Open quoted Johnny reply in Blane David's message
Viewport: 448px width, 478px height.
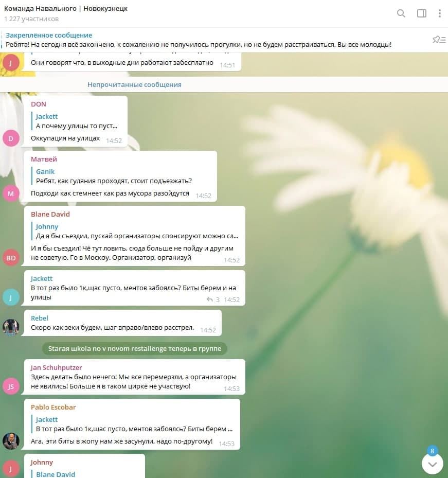(135, 231)
